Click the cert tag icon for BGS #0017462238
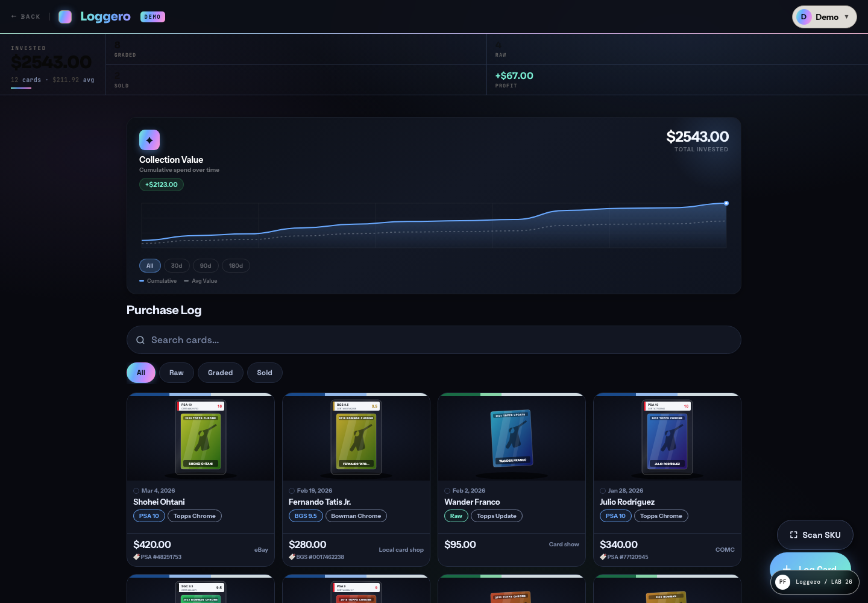Screen dimensions: 868x603 [x=292, y=557]
